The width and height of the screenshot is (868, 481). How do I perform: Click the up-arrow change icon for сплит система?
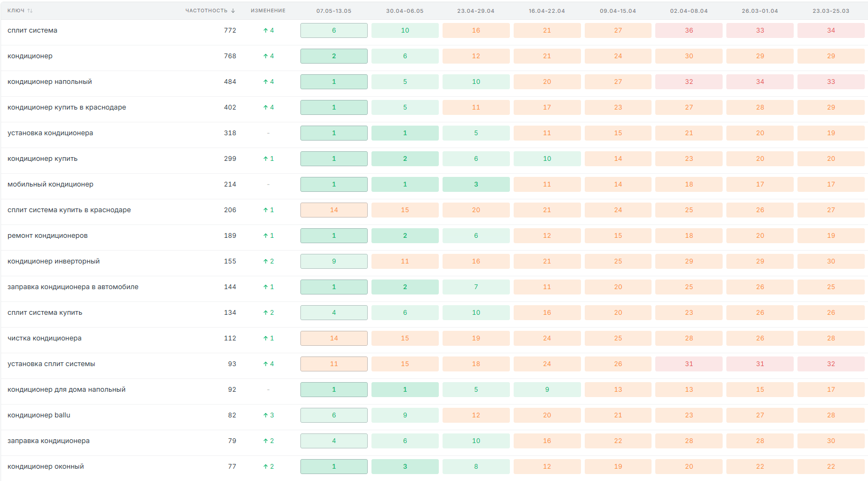[266, 30]
